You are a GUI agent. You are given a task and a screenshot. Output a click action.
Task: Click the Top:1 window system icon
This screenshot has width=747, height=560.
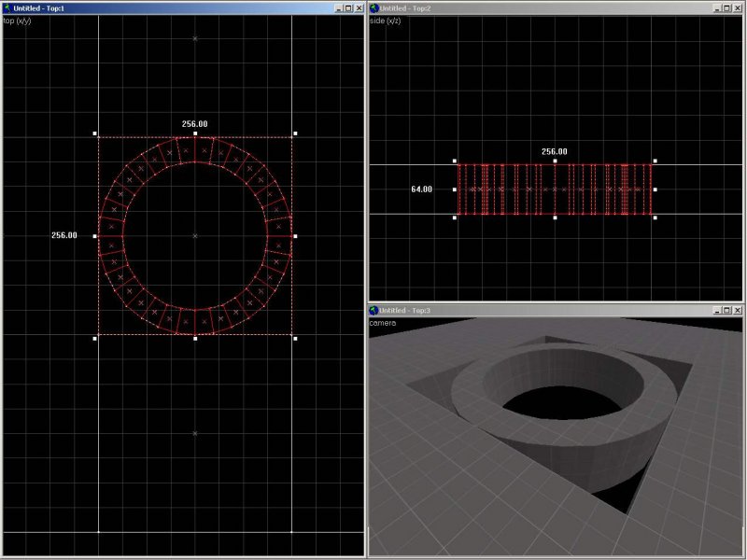pyautogui.click(x=7, y=7)
